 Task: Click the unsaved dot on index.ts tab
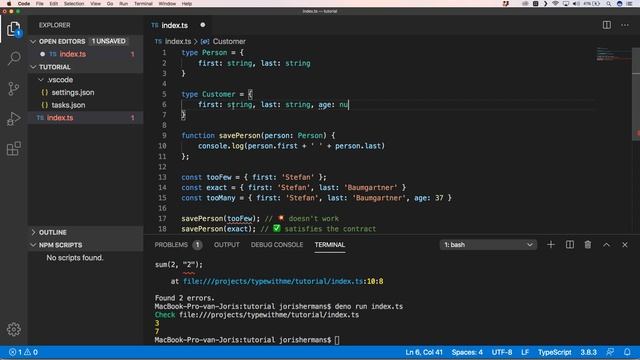[202, 25]
